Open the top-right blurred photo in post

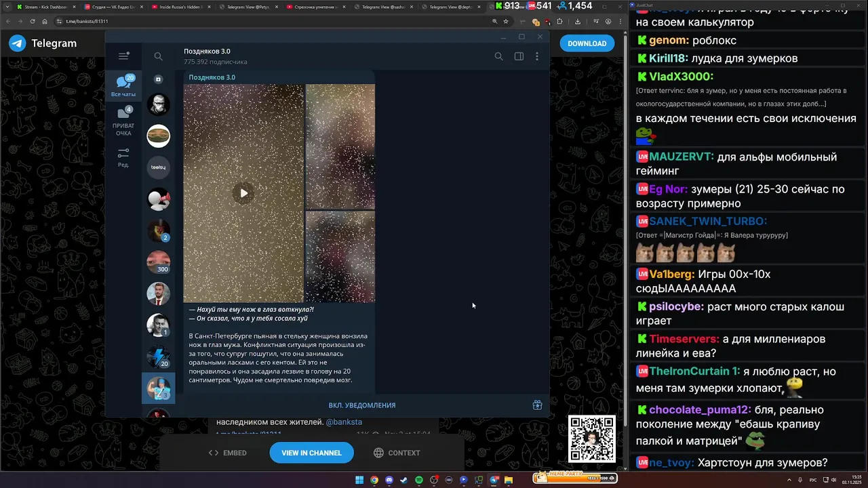click(340, 146)
